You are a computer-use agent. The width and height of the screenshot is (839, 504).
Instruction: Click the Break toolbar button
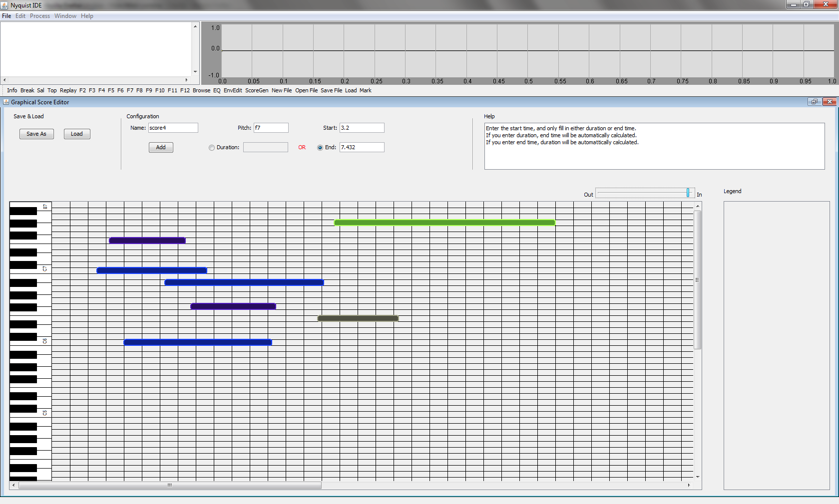tap(27, 90)
